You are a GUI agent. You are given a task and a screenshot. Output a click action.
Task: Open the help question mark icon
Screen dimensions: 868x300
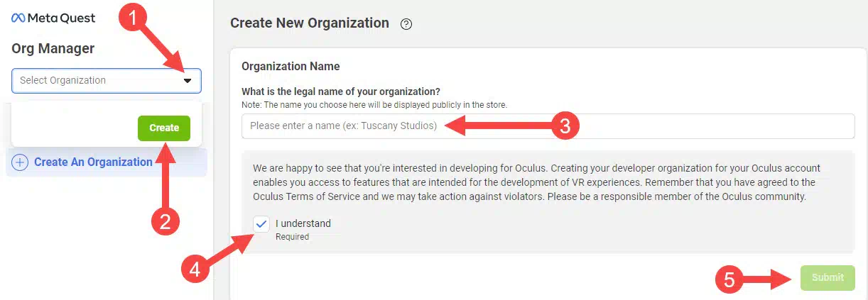[x=406, y=24]
